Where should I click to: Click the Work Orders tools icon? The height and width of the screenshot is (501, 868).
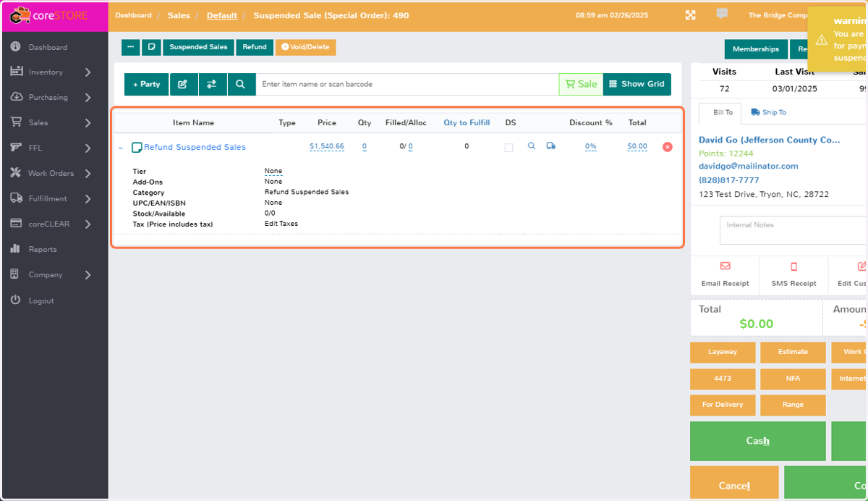click(x=15, y=173)
